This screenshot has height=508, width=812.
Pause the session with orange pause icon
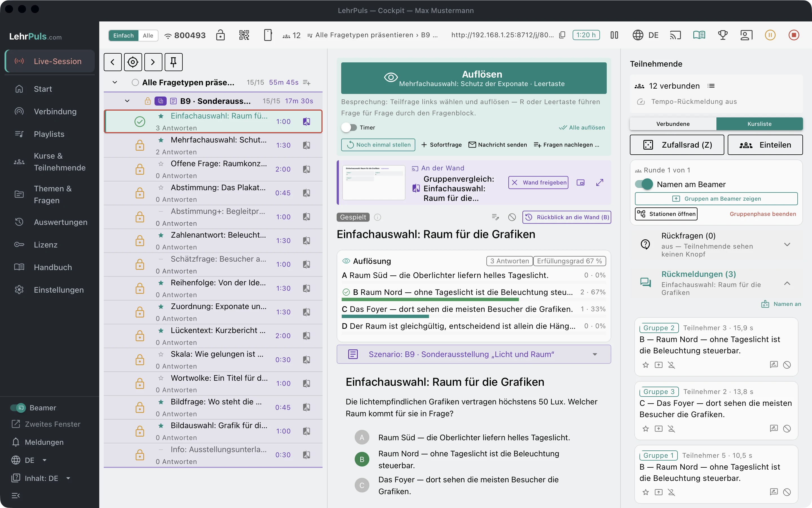(770, 35)
